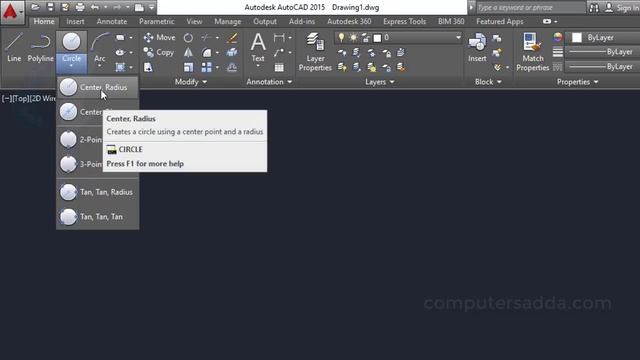Open the Arc options dropdown arrow
The height and width of the screenshot is (360, 640).
[x=100, y=66]
